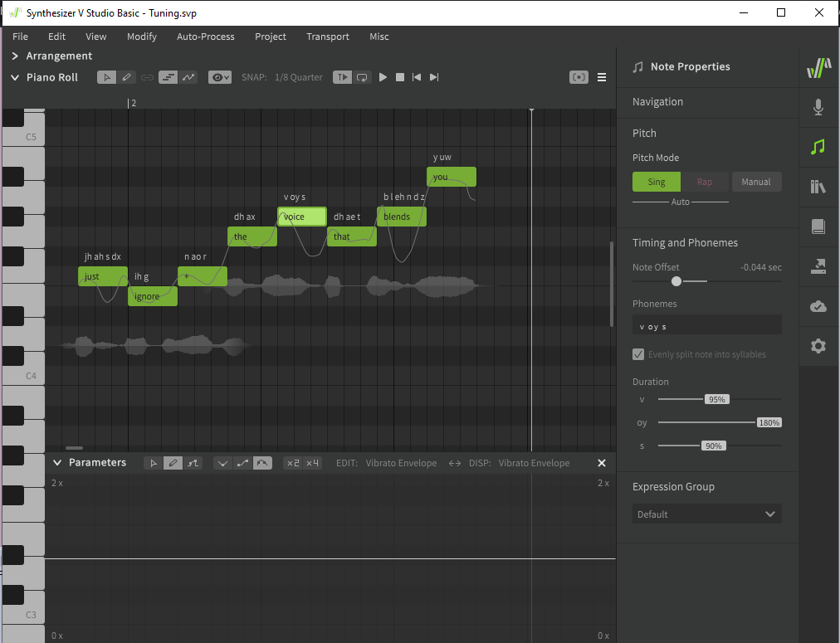Select the 'voice' note in the piano roll
840x643 pixels.
(302, 217)
